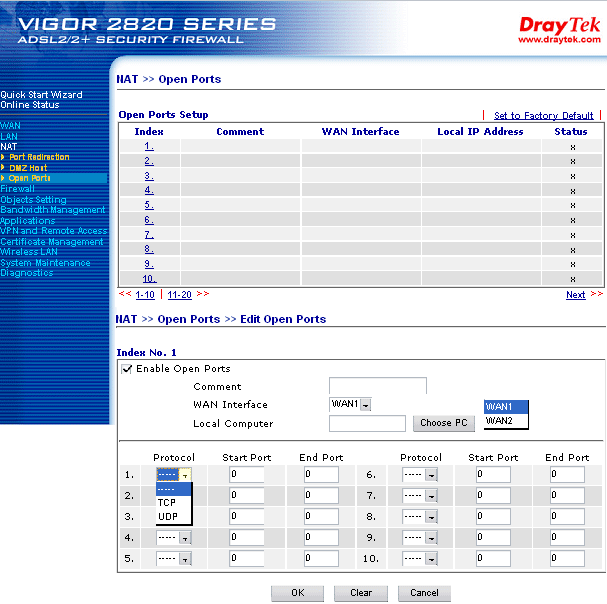
Task: Click Start Port field for row 1
Action: 247,474
